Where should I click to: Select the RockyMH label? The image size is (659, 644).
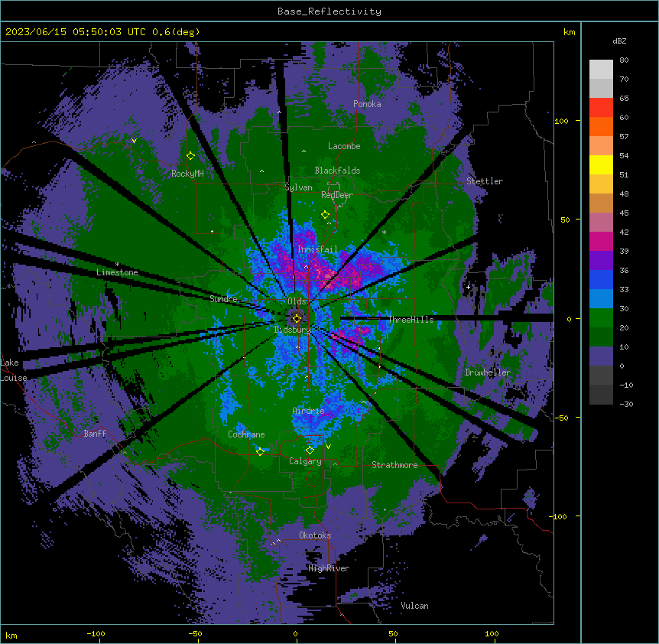[x=187, y=174]
